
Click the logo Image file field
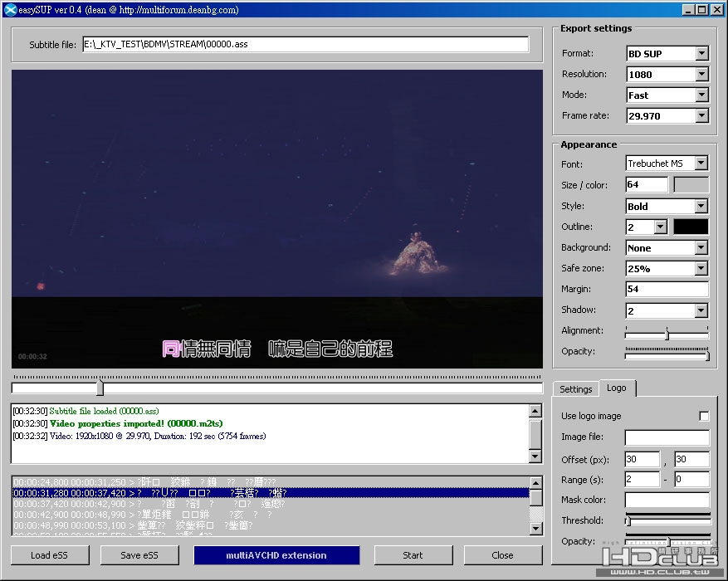pos(667,437)
